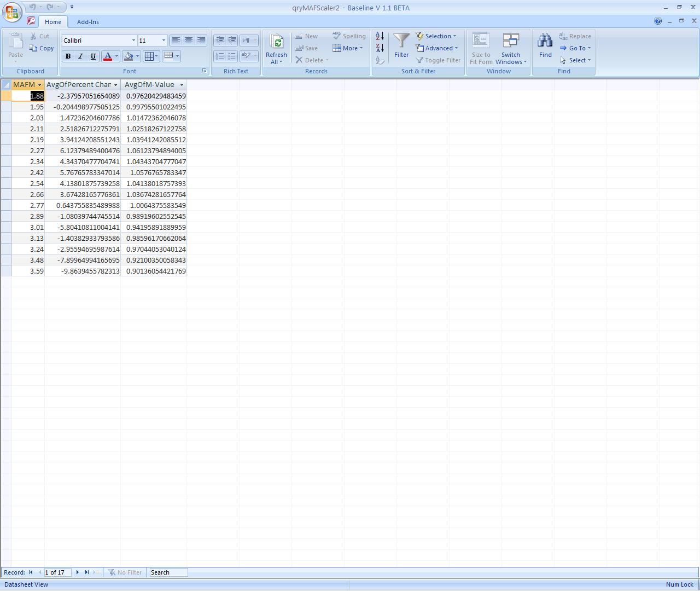Click the Filter funnel icon
Image resolution: width=700 pixels, height=591 pixels.
click(401, 42)
